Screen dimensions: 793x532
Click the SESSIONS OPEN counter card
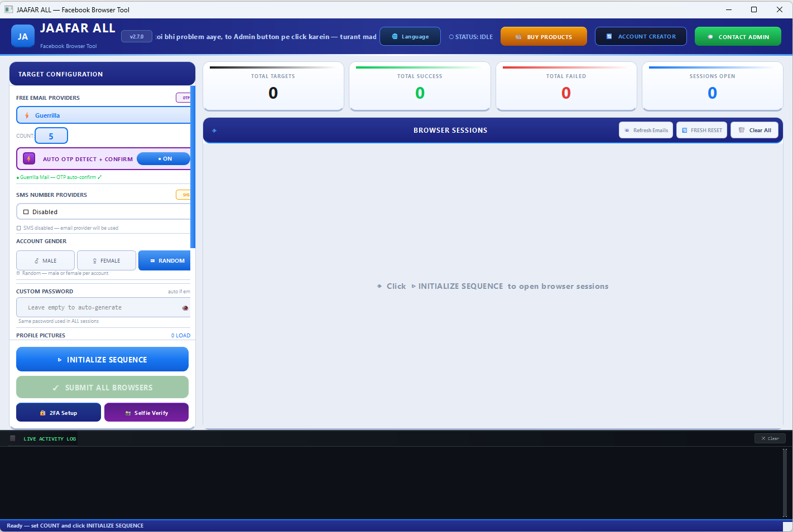[x=713, y=86]
